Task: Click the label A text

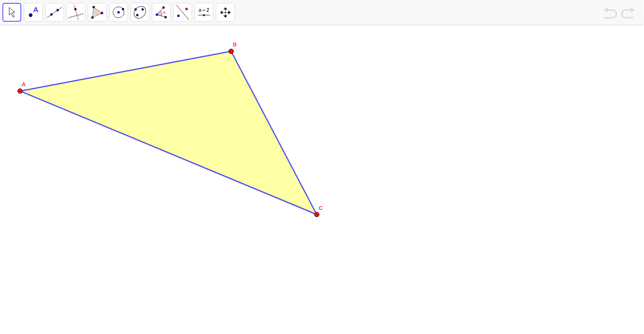Action: pos(24,85)
